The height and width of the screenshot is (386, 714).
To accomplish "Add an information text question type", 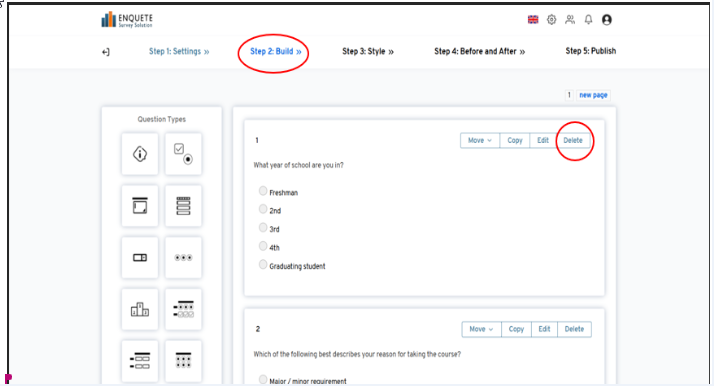I will tap(140, 154).
